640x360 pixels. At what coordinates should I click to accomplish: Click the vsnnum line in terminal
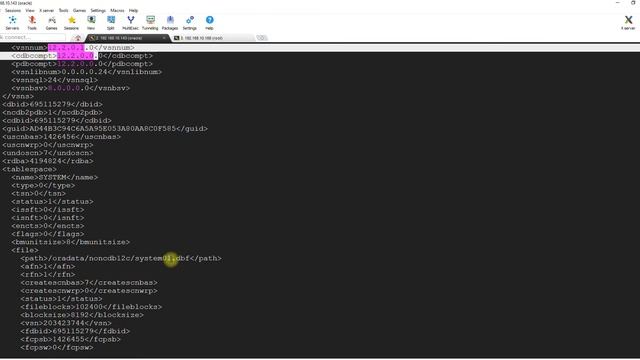pos(73,48)
